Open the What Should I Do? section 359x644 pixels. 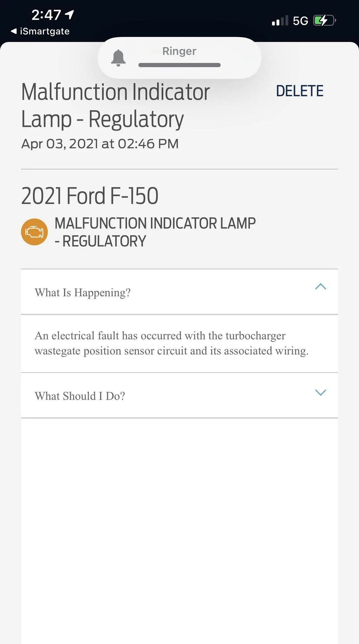pos(80,396)
